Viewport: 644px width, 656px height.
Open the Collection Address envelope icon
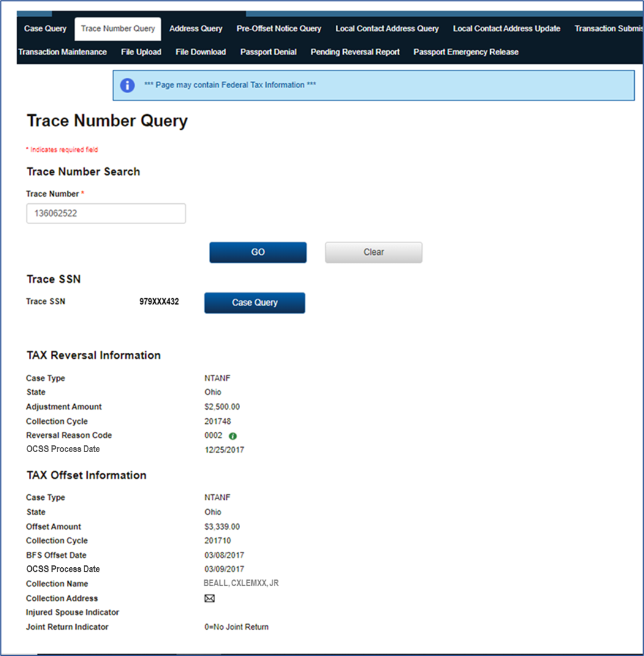[x=210, y=598]
